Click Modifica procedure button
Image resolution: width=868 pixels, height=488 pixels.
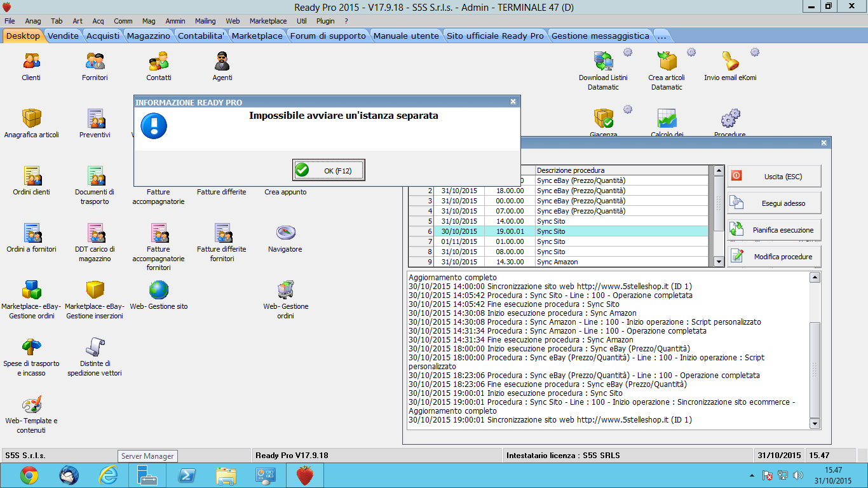tap(774, 257)
